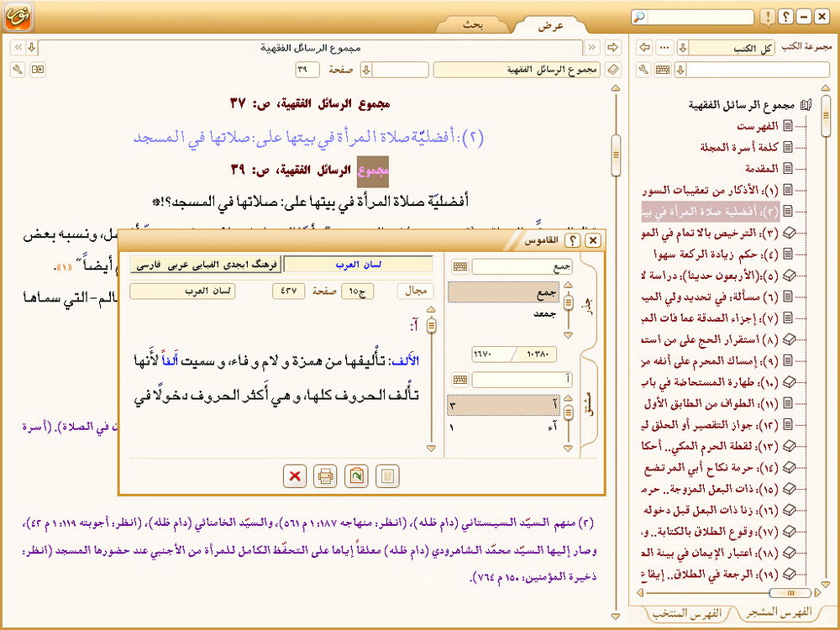Click the go-to page icon at far left
The height and width of the screenshot is (630, 840).
click(x=38, y=70)
